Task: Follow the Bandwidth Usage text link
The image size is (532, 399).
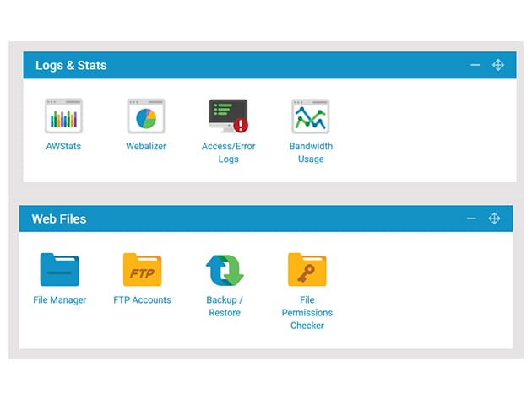Action: [311, 153]
